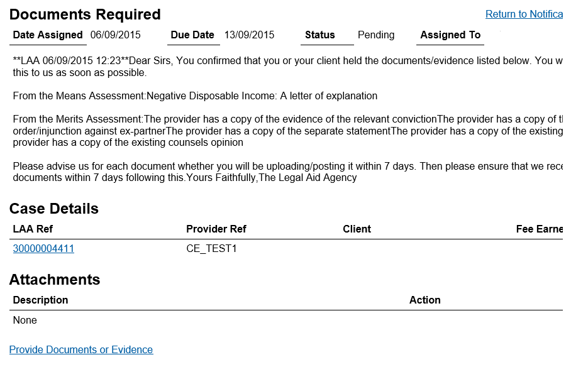
Task: Click the Case Details heading
Action: point(54,209)
